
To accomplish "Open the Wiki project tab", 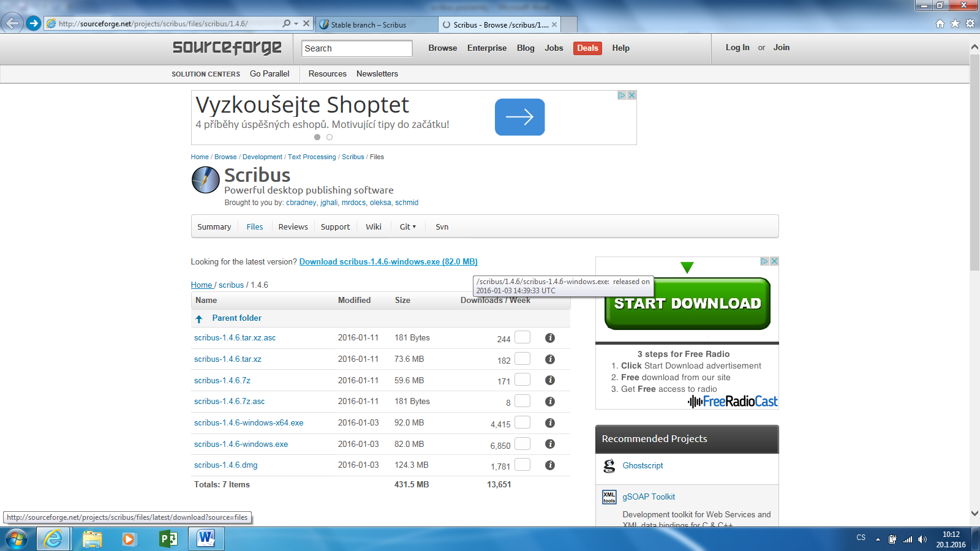I will pyautogui.click(x=374, y=227).
